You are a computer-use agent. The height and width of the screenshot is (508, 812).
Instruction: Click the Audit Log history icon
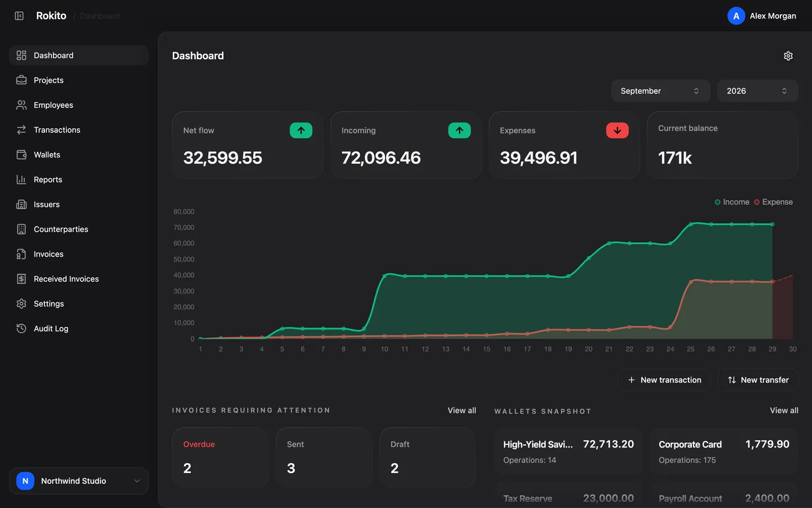[x=21, y=329]
